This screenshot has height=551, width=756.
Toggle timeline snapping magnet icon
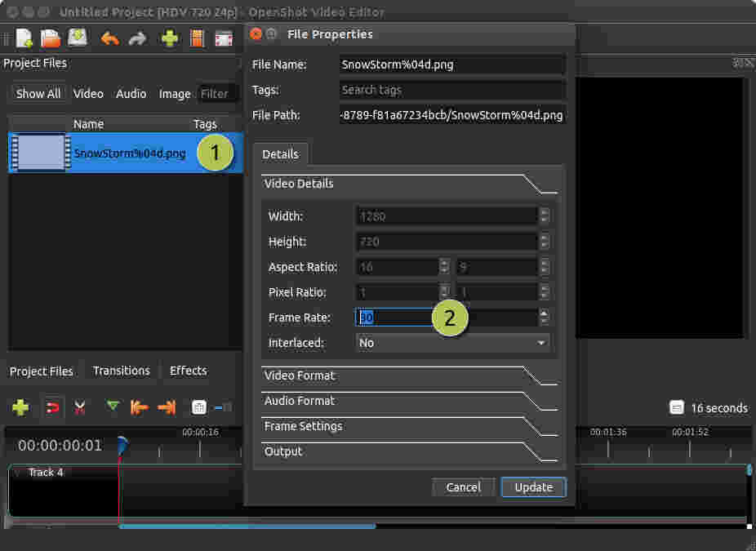pos(52,407)
